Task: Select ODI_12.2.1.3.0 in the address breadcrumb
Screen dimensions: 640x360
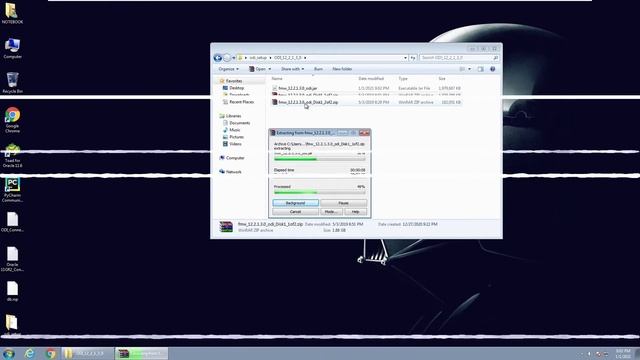Action: (288, 58)
